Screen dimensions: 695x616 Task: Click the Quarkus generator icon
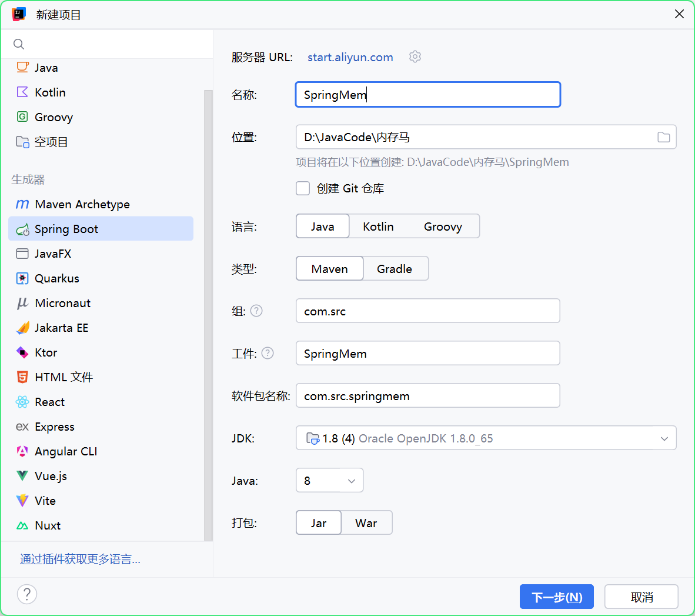pos(22,278)
